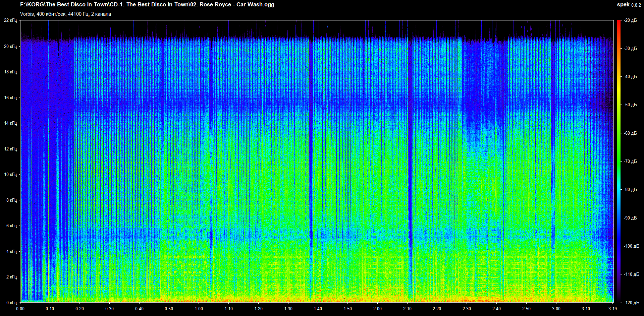Viewport: 644px width, 316px height.
Task: Click the -110 дБ legend label
Action: [632, 274]
